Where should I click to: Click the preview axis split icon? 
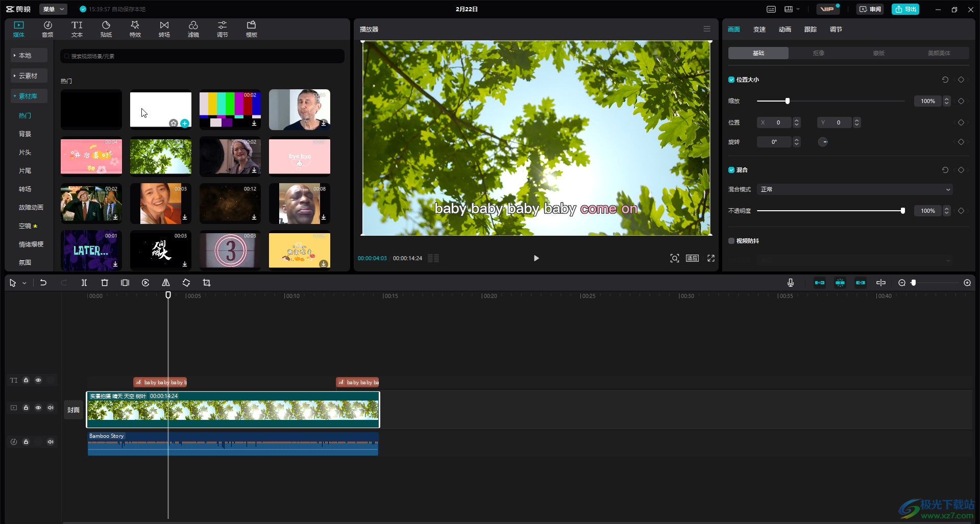click(881, 283)
